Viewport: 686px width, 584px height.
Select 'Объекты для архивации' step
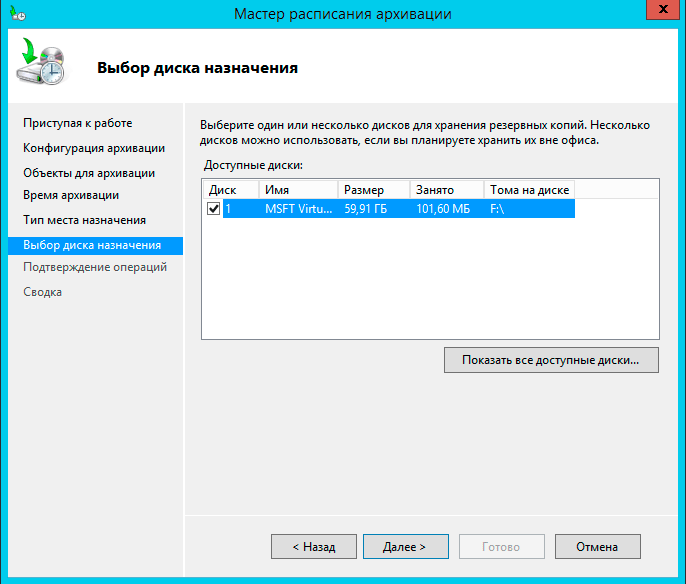(89, 173)
